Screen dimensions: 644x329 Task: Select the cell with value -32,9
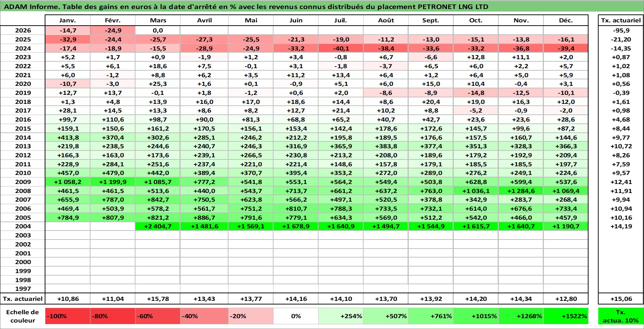click(x=68, y=39)
